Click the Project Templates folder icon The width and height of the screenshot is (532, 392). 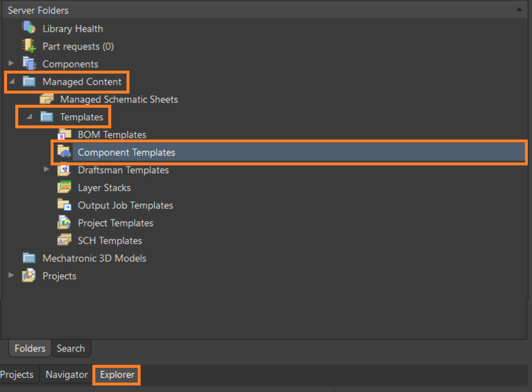(64, 222)
